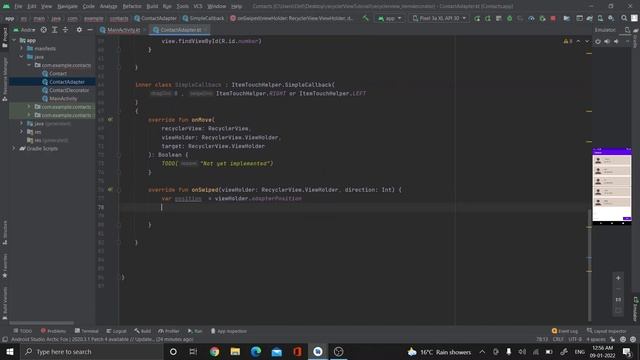Click Collapse All icon in Project panel

coord(65,30)
